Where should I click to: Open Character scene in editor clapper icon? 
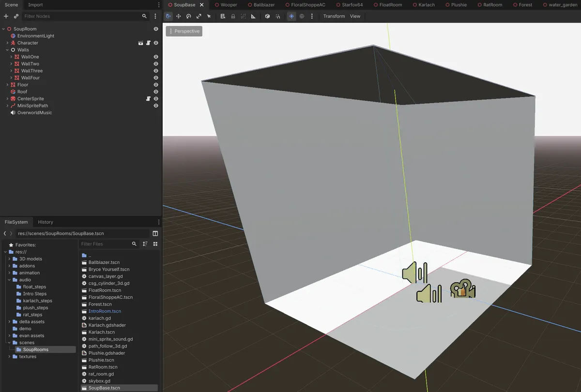click(x=141, y=43)
